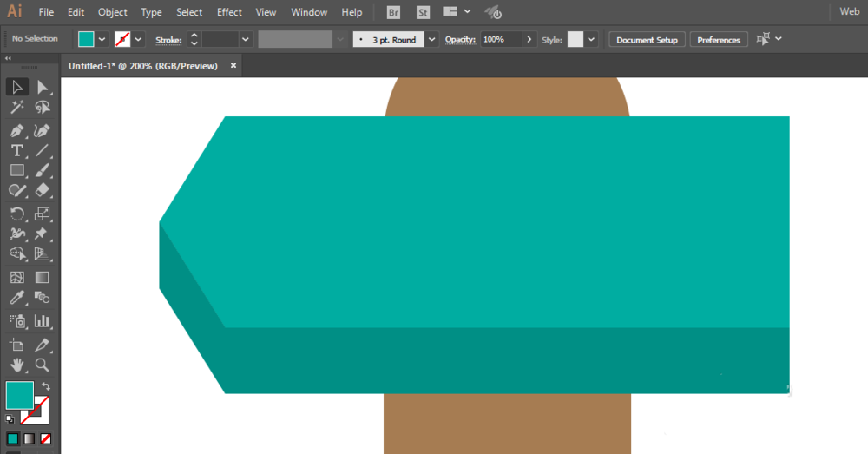Choose the Rotate tool
The width and height of the screenshot is (868, 454).
(x=17, y=214)
